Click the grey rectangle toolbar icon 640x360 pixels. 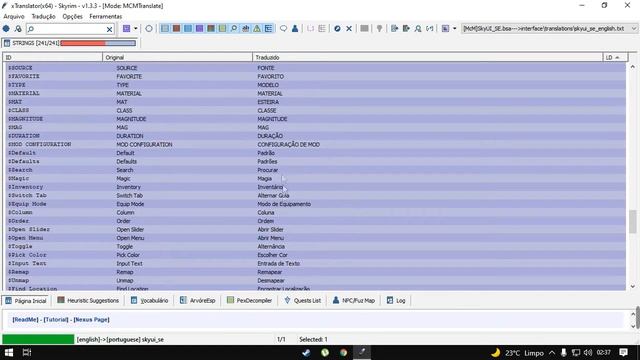click(364, 29)
